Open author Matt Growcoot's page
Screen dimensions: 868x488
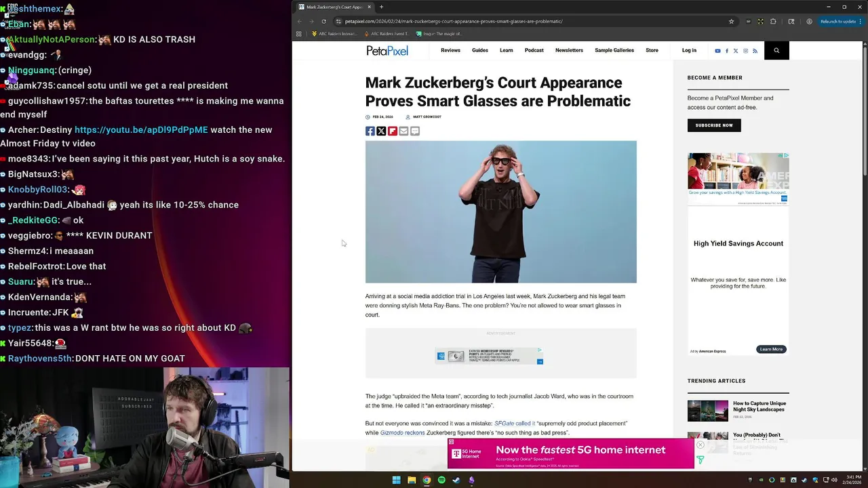click(427, 117)
